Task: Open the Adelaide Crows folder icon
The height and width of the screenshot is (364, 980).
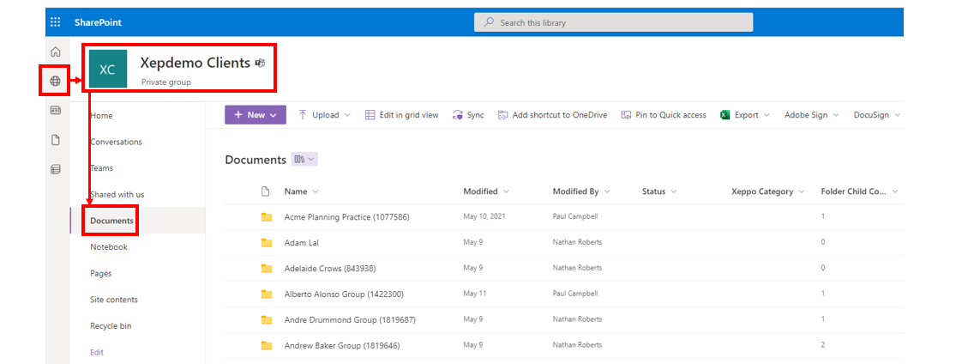Action: tap(267, 269)
